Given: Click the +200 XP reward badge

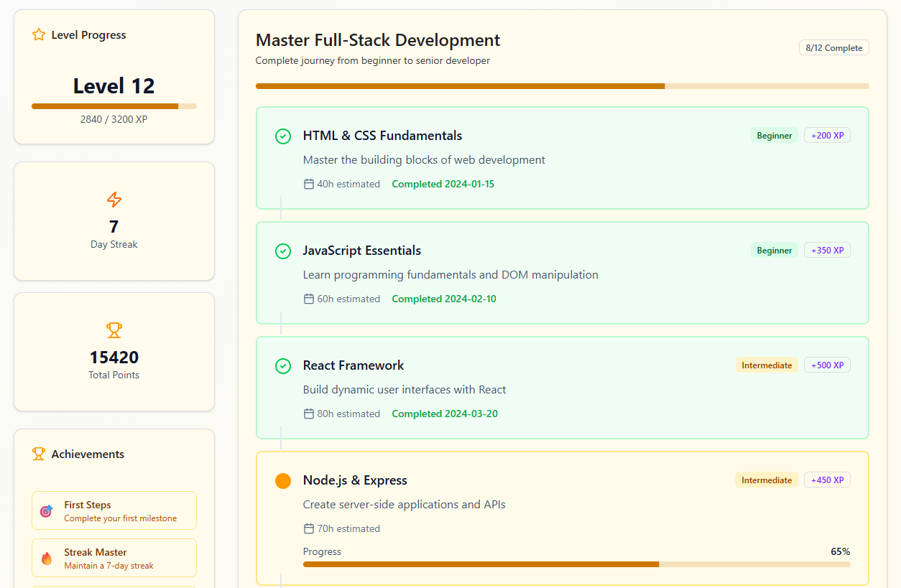Looking at the screenshot, I should coord(827,136).
